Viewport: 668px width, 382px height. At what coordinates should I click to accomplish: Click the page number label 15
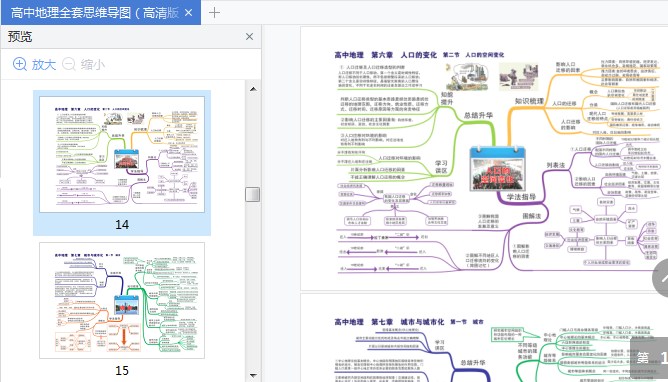point(122,371)
